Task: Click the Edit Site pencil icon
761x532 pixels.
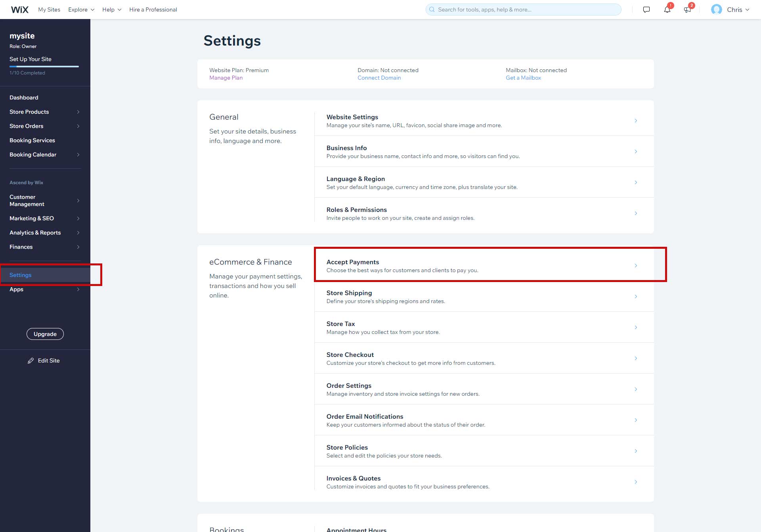Action: [31, 360]
